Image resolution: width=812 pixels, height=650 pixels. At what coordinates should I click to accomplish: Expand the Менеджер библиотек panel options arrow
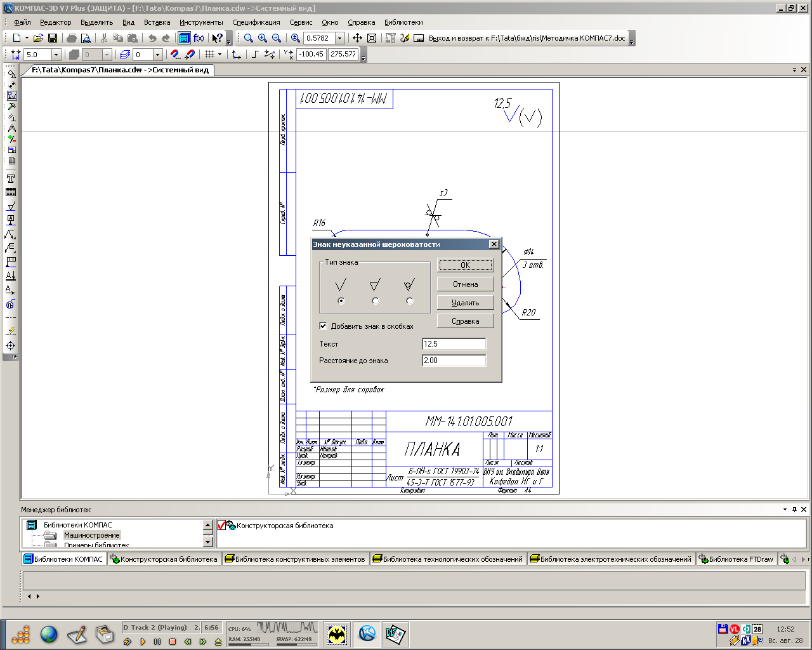(x=785, y=509)
